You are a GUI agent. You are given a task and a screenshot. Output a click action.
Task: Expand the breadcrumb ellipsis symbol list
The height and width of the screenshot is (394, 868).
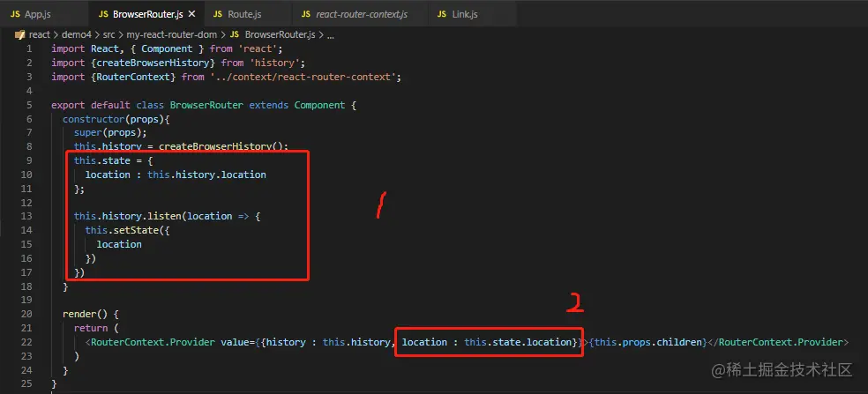point(331,35)
